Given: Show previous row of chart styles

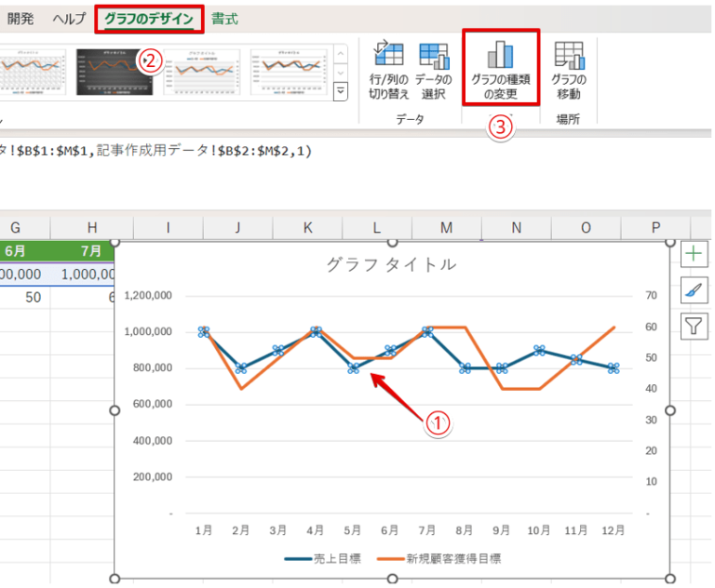Looking at the screenshot, I should (341, 54).
